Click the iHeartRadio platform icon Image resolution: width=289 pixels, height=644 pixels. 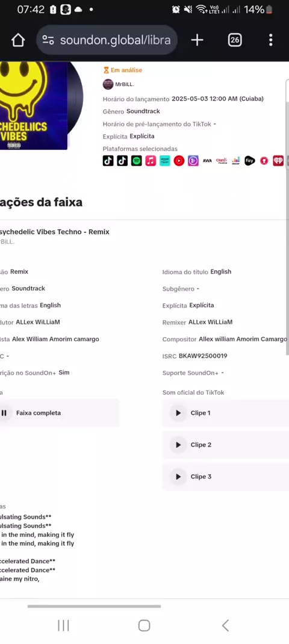tap(278, 161)
